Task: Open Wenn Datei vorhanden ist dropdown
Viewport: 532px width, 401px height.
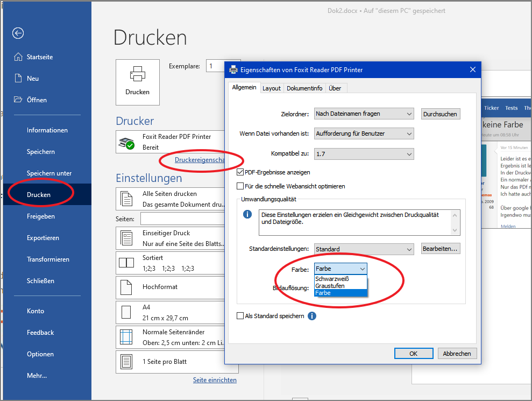Action: click(364, 134)
